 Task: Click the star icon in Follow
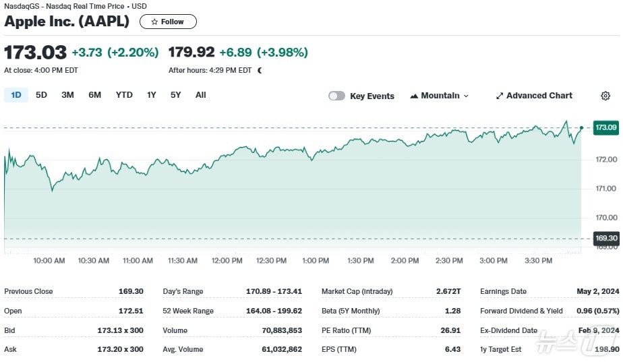[154, 22]
